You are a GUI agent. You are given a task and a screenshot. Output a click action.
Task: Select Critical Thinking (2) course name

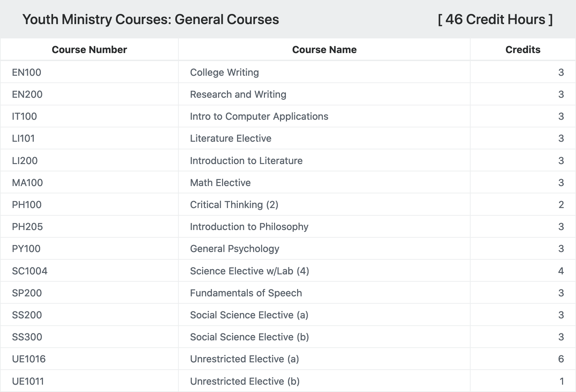coord(234,205)
